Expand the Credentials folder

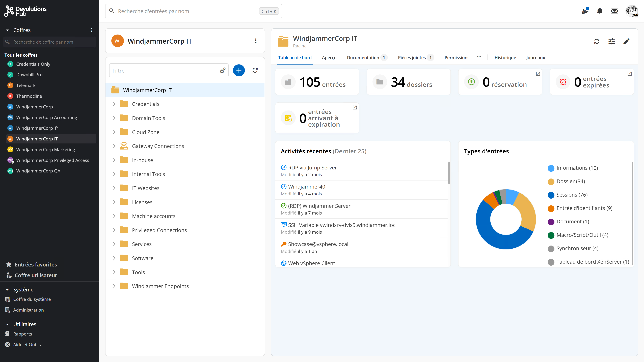[x=114, y=104]
